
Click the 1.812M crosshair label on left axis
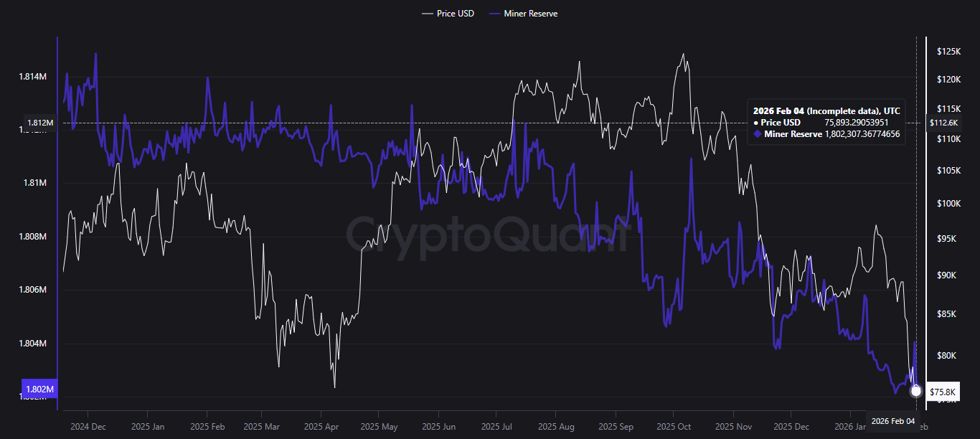(x=41, y=123)
